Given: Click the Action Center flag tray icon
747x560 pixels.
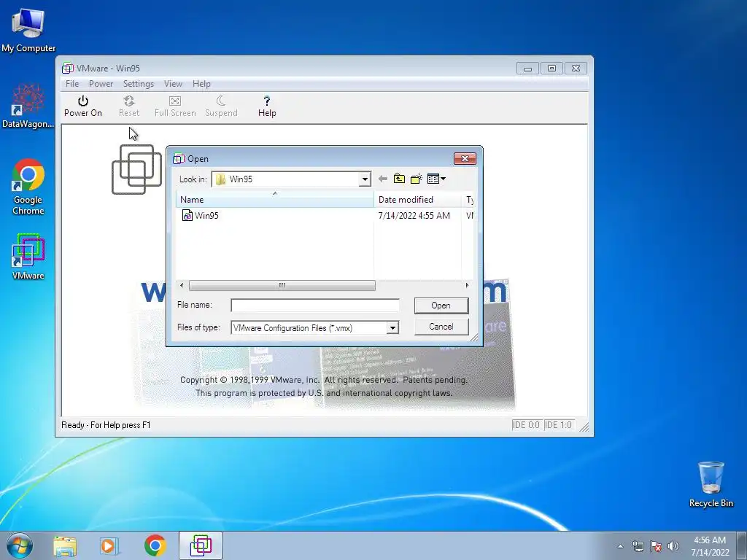Looking at the screenshot, I should tap(656, 546).
